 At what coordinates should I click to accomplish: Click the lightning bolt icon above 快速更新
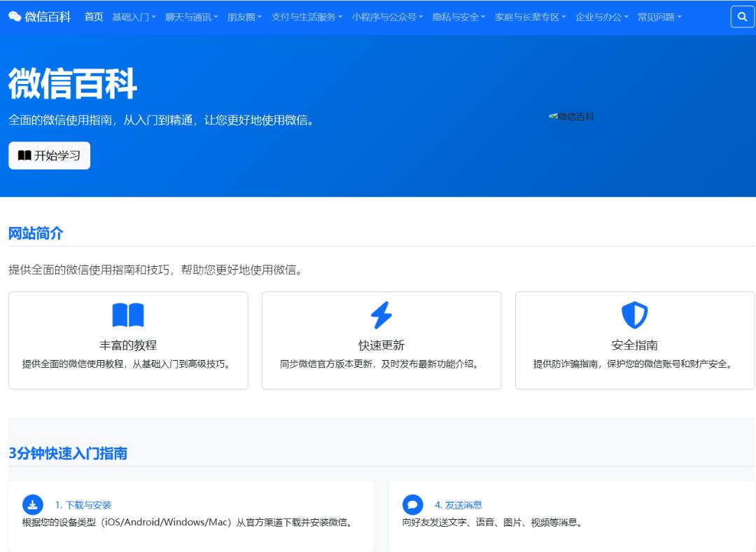pyautogui.click(x=381, y=315)
